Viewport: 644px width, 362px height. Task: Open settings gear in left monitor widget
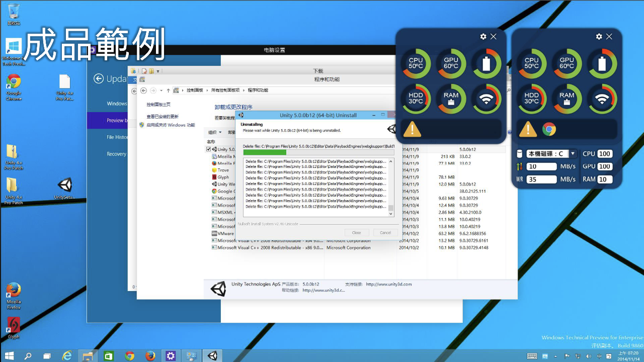(x=484, y=37)
